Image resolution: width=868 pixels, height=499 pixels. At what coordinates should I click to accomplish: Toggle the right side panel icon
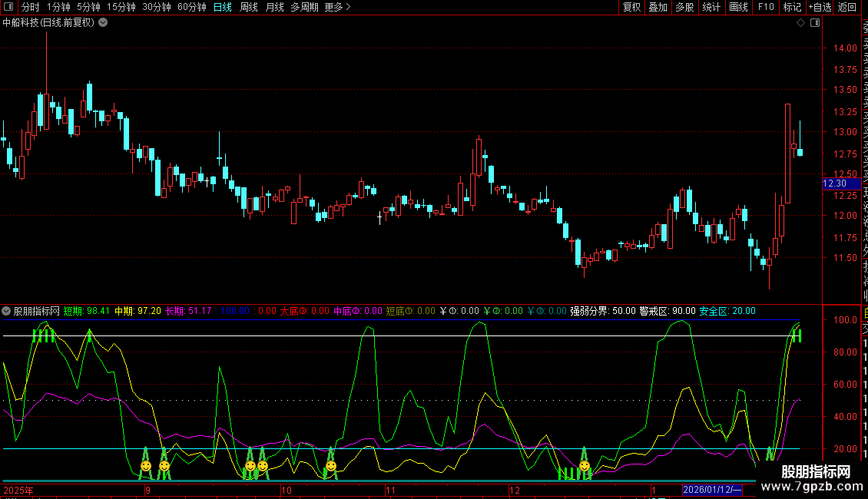(816, 23)
